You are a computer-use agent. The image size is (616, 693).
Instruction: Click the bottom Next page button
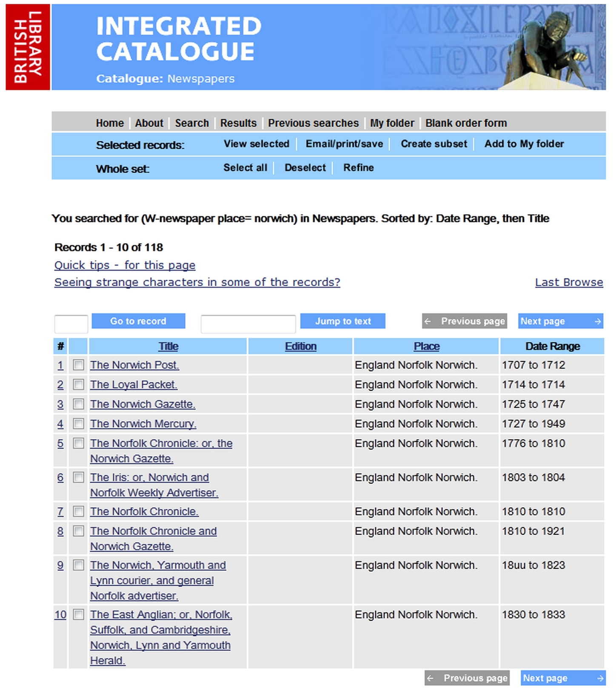tap(563, 678)
